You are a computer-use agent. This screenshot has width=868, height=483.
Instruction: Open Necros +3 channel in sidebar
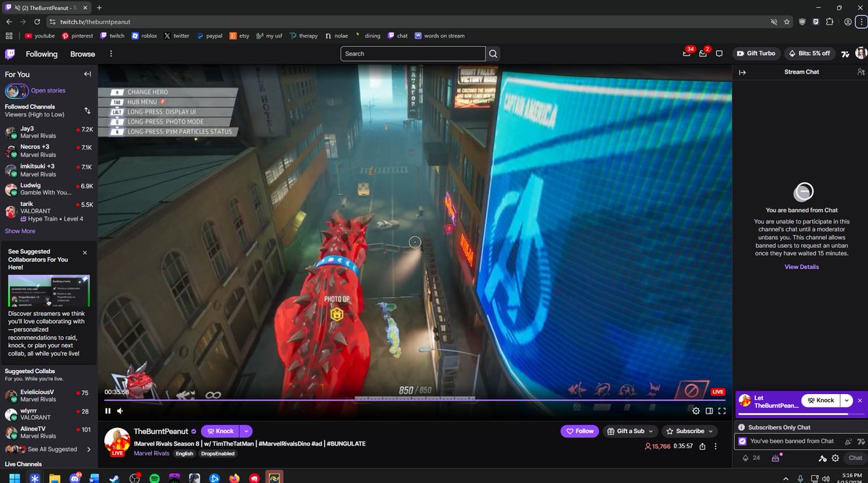click(x=48, y=151)
